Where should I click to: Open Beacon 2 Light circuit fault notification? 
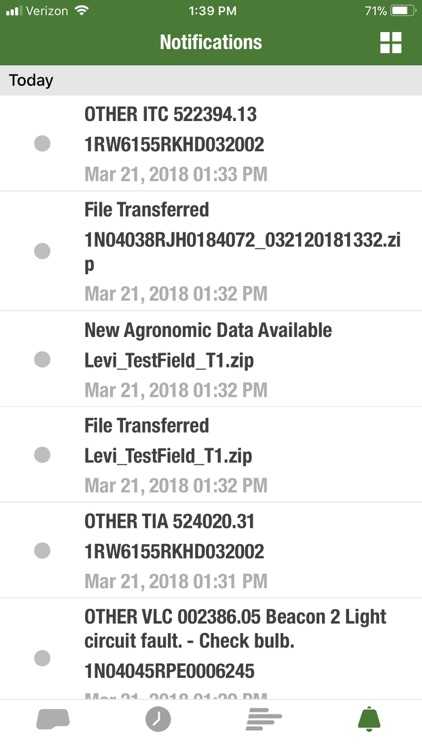point(211,649)
